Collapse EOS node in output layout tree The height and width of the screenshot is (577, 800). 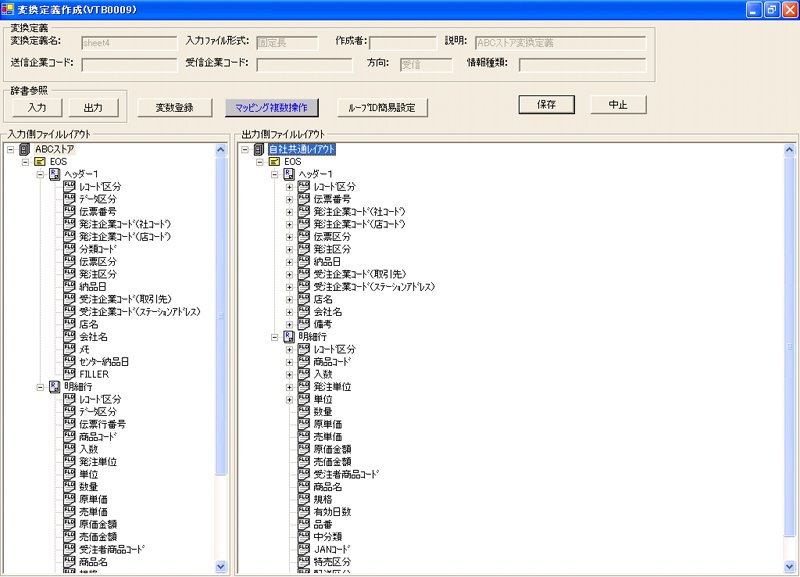pos(260,162)
